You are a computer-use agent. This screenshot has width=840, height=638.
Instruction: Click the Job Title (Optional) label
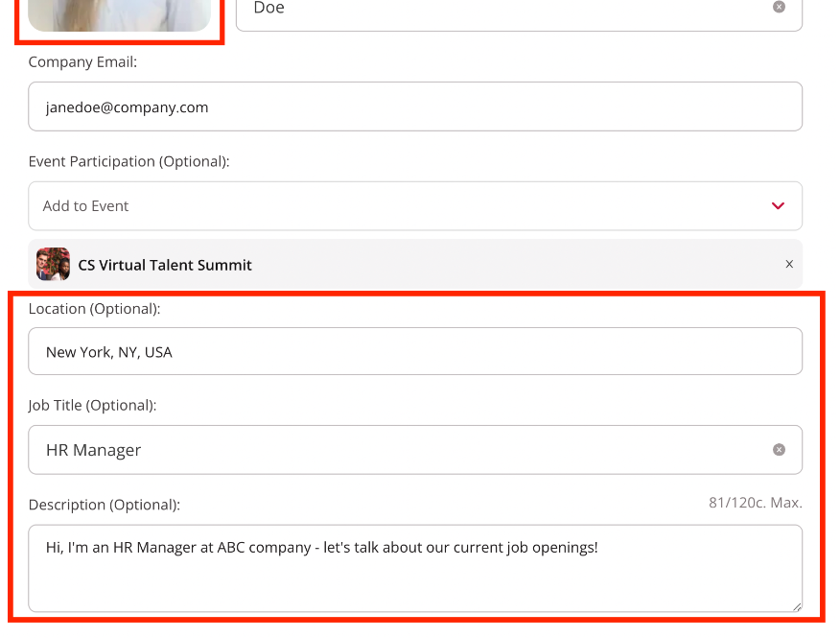[92, 405]
